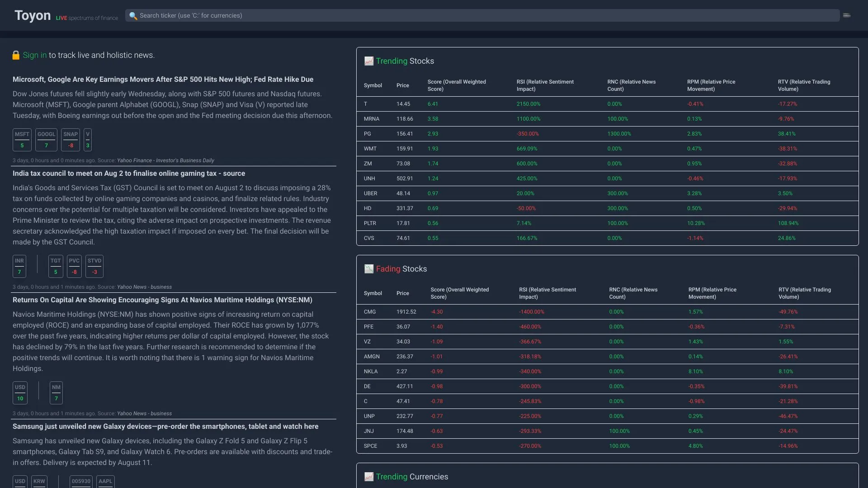Click the chart icon beside Trending Stocks
This screenshot has height=488, width=868.
(369, 61)
